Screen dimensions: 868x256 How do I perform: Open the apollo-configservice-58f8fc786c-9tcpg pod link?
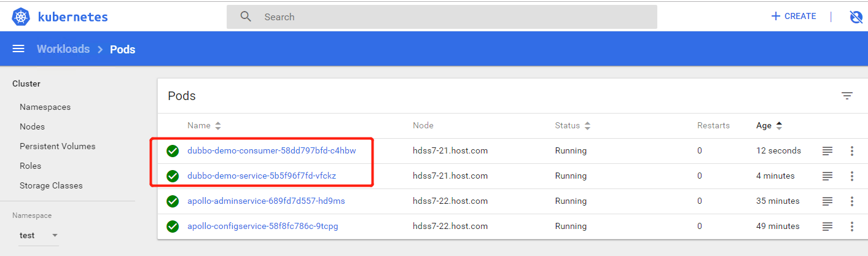pos(262,227)
